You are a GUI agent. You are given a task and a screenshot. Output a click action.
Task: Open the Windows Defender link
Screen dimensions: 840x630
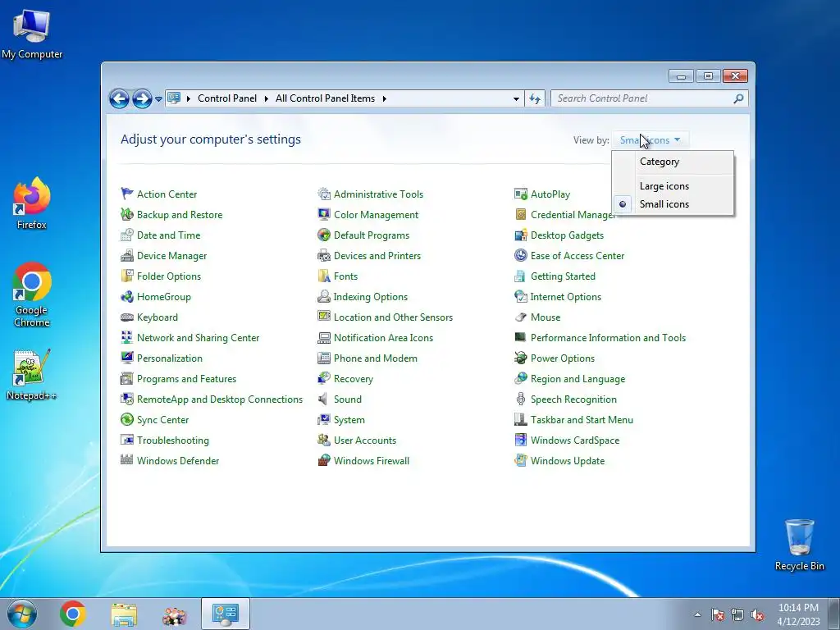coord(178,461)
